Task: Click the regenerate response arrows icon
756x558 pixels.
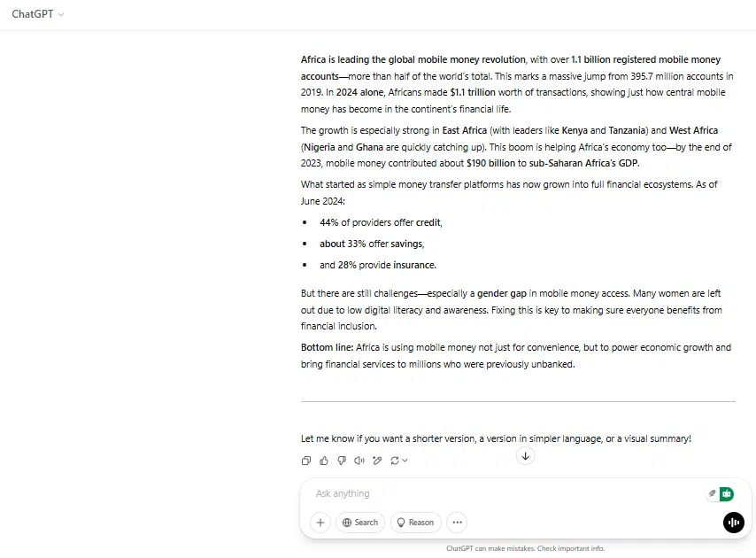Action: click(x=395, y=461)
